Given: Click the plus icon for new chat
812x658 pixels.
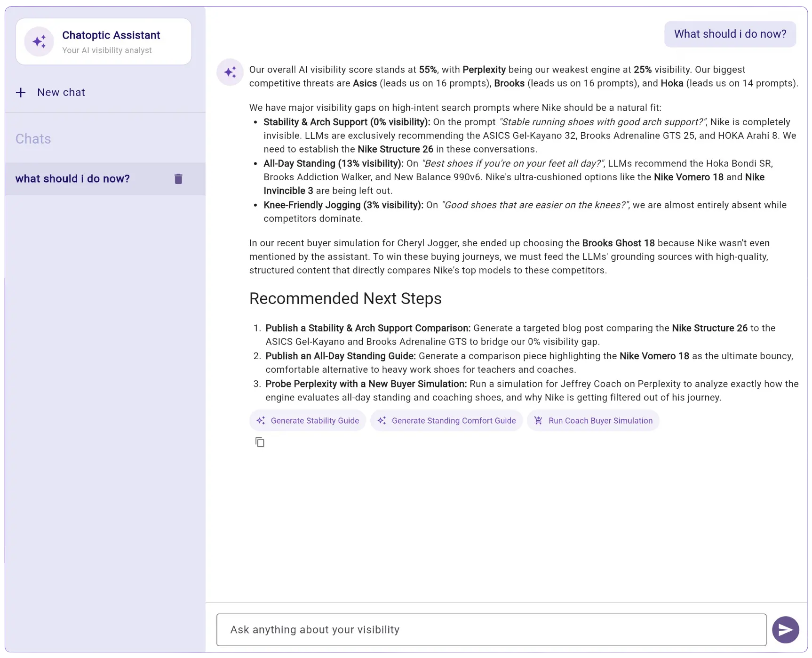Looking at the screenshot, I should click(21, 92).
